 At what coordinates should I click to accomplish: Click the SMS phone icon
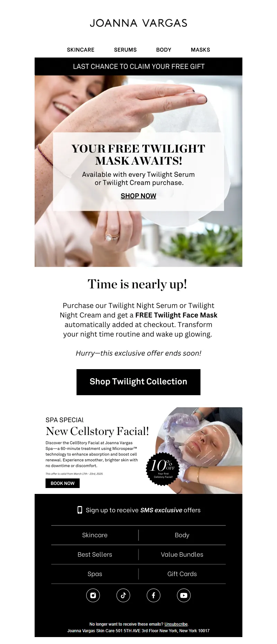[80, 510]
